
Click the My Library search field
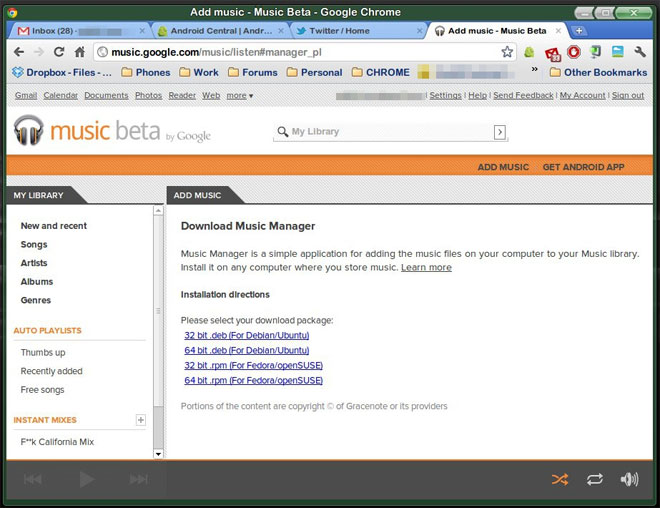(391, 132)
